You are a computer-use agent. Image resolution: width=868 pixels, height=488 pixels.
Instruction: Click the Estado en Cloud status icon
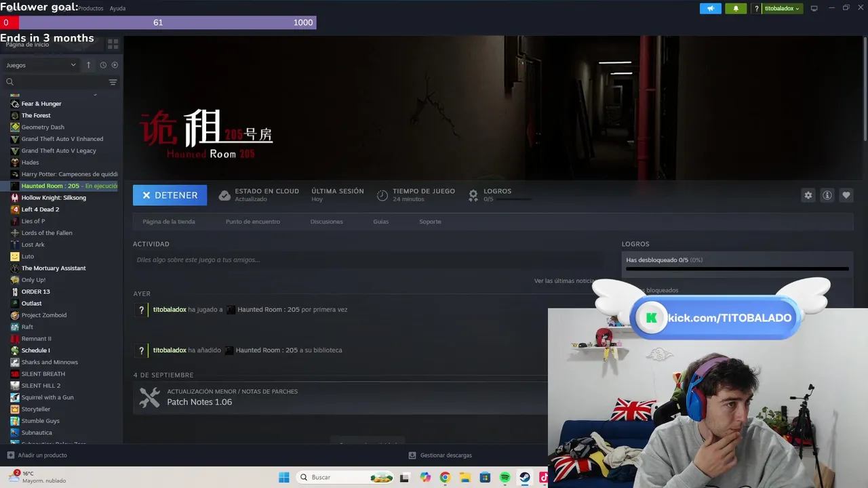pyautogui.click(x=224, y=195)
